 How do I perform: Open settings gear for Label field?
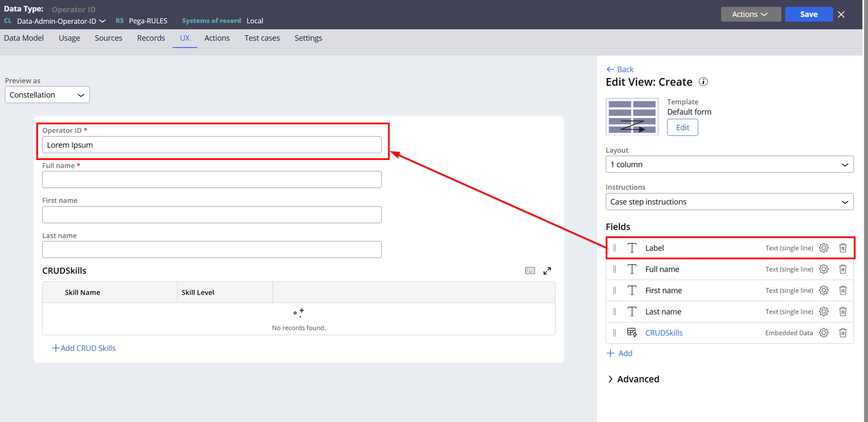click(x=824, y=248)
